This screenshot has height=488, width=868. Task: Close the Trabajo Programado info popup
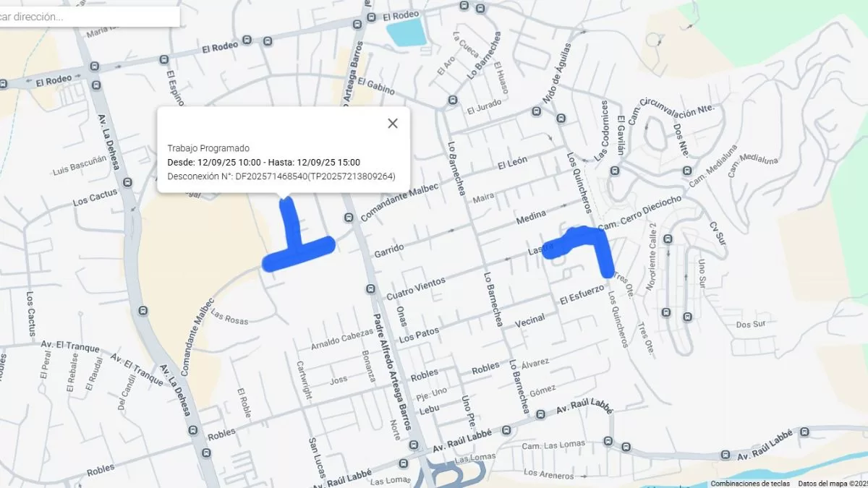(x=393, y=124)
